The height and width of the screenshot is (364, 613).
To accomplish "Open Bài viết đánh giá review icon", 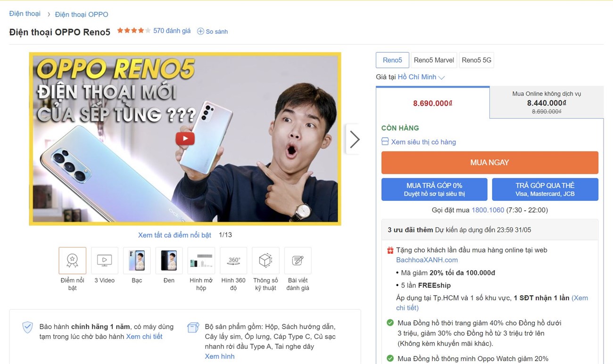I will [298, 260].
